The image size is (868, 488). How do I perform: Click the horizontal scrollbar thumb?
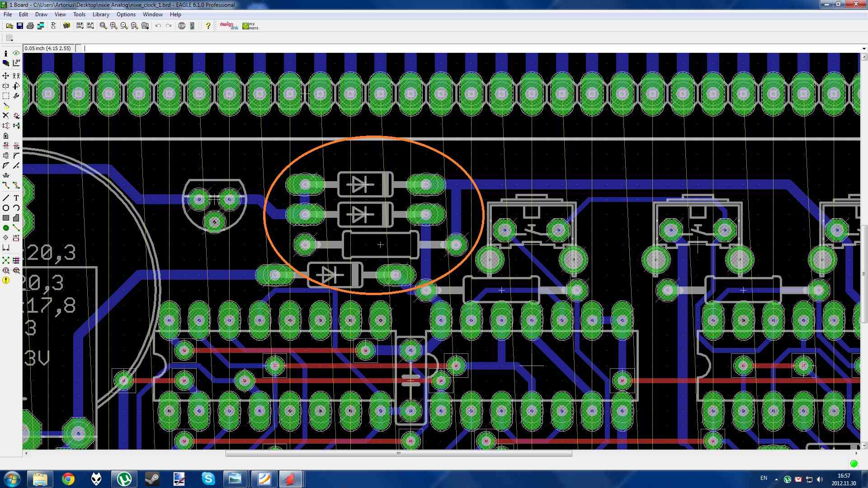(398, 453)
